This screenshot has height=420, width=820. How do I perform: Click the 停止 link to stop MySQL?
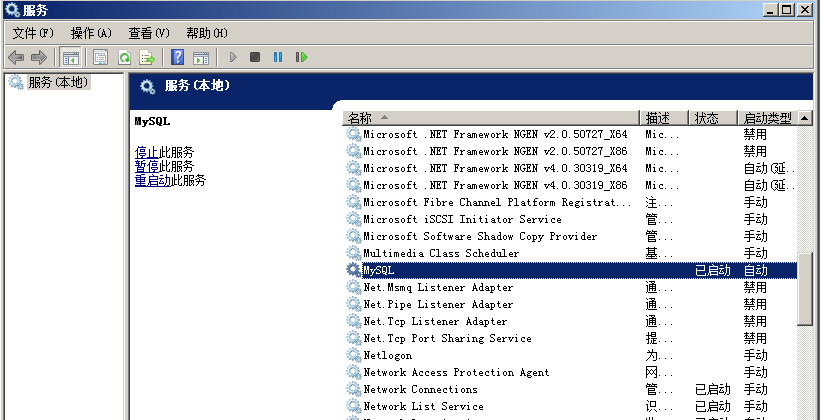point(147,153)
